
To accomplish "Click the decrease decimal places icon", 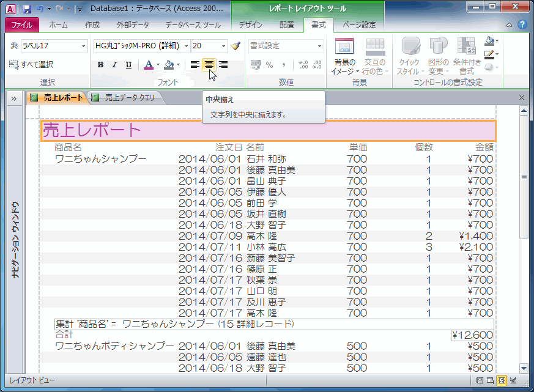I will tap(317, 65).
